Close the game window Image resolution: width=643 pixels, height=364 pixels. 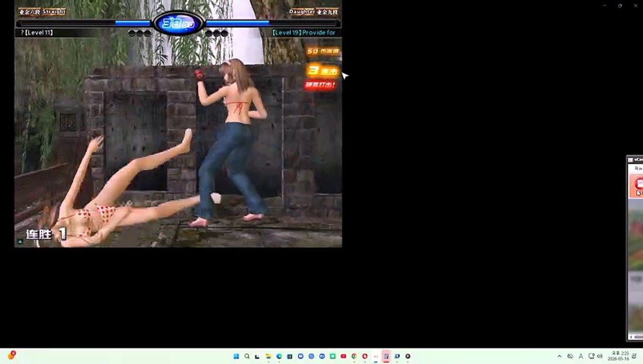[x=635, y=6]
